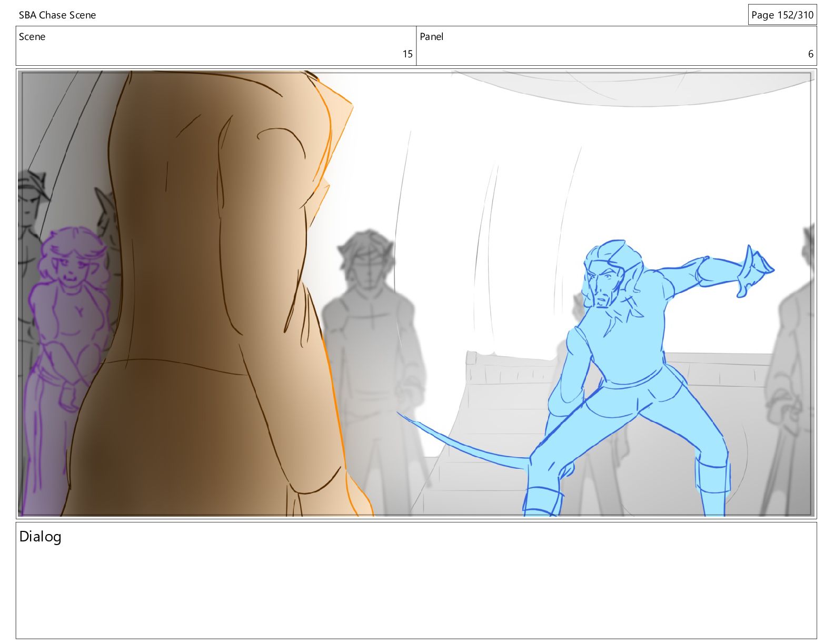This screenshot has width=834, height=644.
Task: Click the 'Panel' label
Action: [431, 37]
